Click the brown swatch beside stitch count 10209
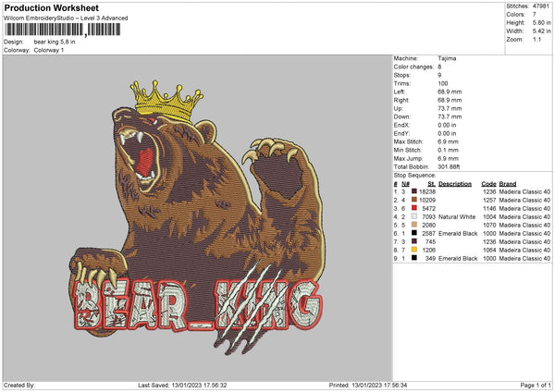555x392 pixels. pyautogui.click(x=413, y=200)
